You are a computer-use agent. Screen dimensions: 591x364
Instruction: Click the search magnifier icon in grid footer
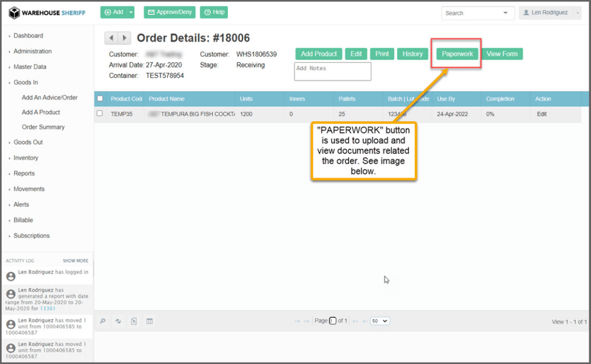(x=103, y=321)
